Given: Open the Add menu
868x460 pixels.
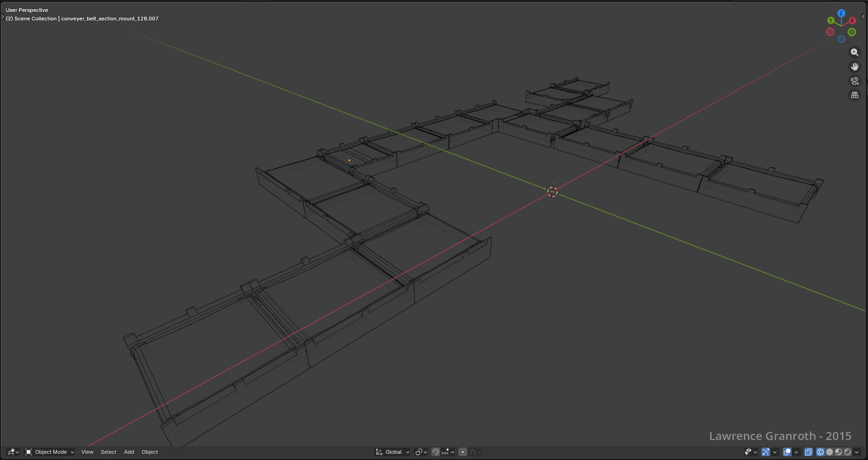Looking at the screenshot, I should pyautogui.click(x=129, y=452).
